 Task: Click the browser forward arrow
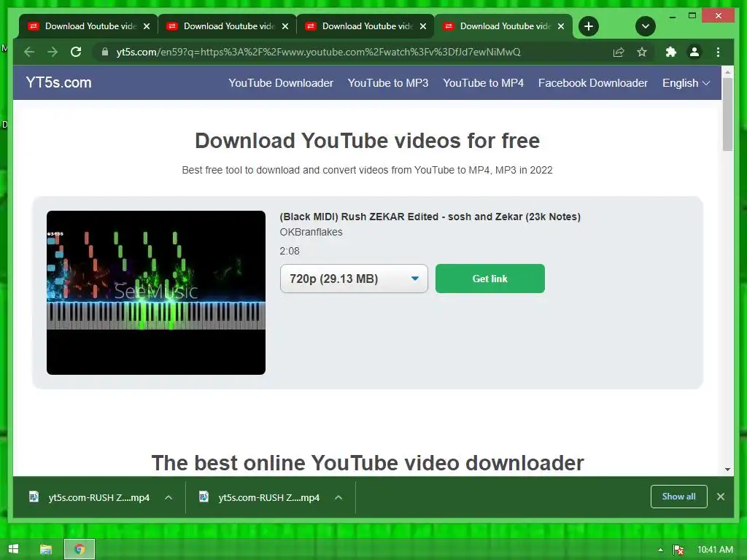(x=53, y=52)
